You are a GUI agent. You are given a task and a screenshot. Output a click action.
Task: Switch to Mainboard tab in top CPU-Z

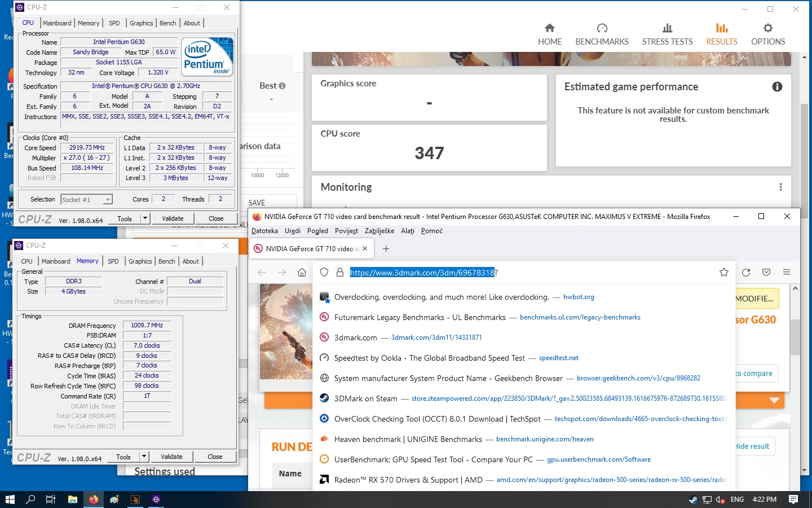[57, 23]
